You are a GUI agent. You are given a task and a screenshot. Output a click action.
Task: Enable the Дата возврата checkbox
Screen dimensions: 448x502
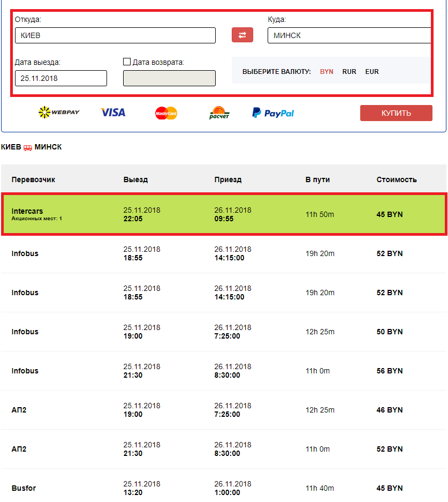pyautogui.click(x=127, y=62)
